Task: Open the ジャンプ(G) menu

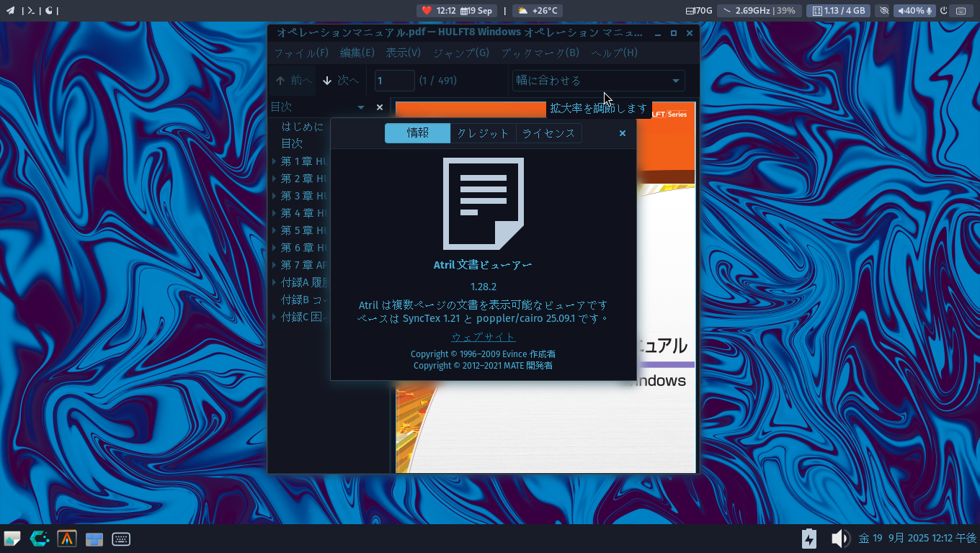Action: tap(461, 53)
